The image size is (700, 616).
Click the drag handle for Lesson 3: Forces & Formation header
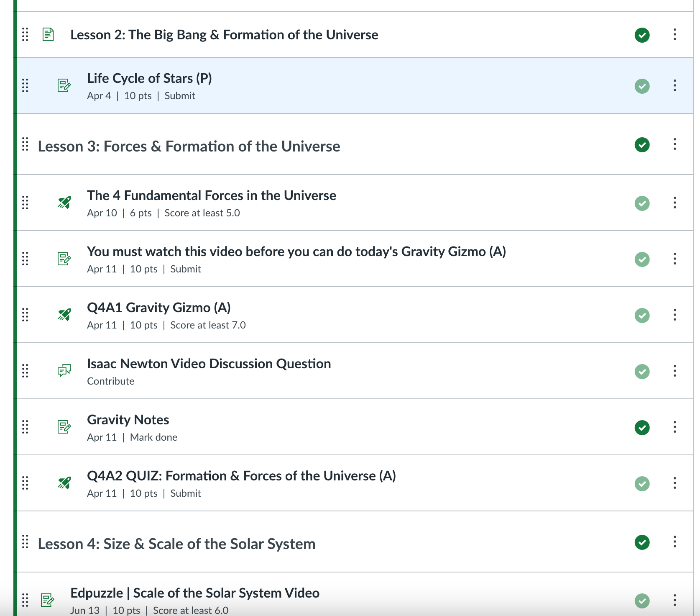(x=25, y=144)
